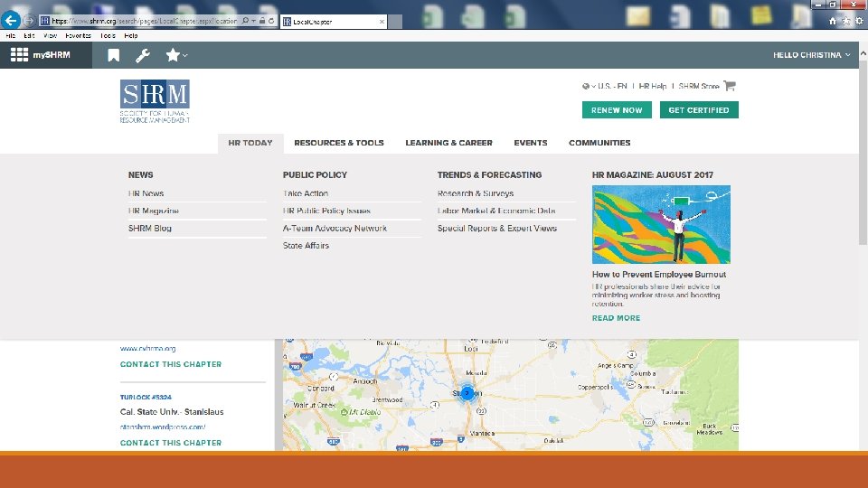Open the Edit menu
Screen dimensions: 868x488
pos(29,35)
